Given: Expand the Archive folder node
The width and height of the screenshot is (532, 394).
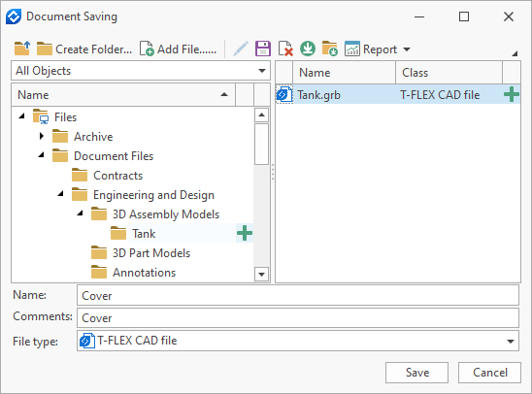Looking at the screenshot, I should click(x=42, y=136).
